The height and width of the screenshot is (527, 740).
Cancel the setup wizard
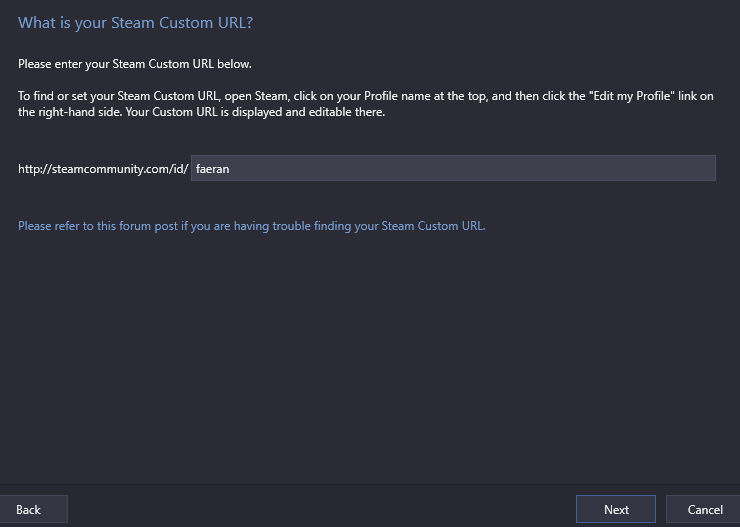pos(703,509)
